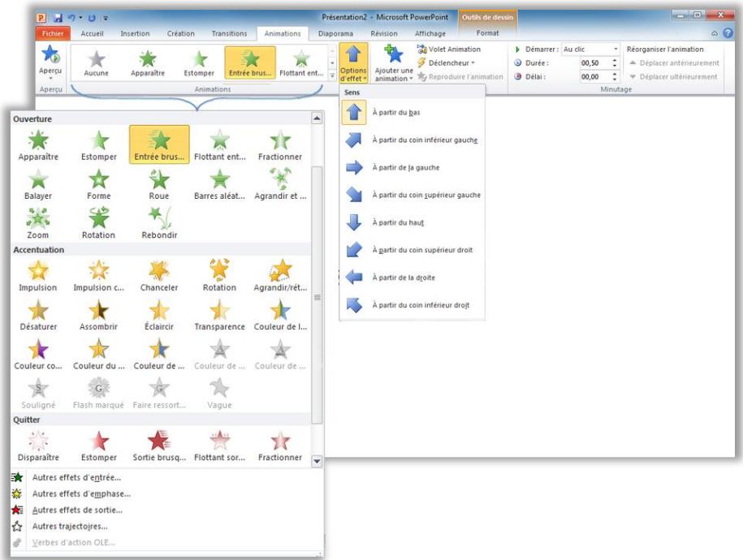Choose the Agrandir et tourner entrance effect
Screen dimensions: 743x560
click(280, 184)
